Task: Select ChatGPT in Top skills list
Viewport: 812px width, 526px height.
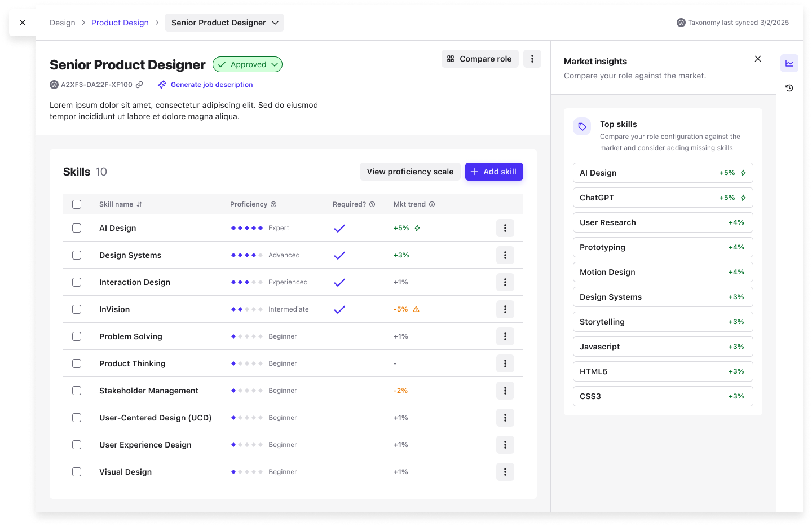Action: point(663,198)
